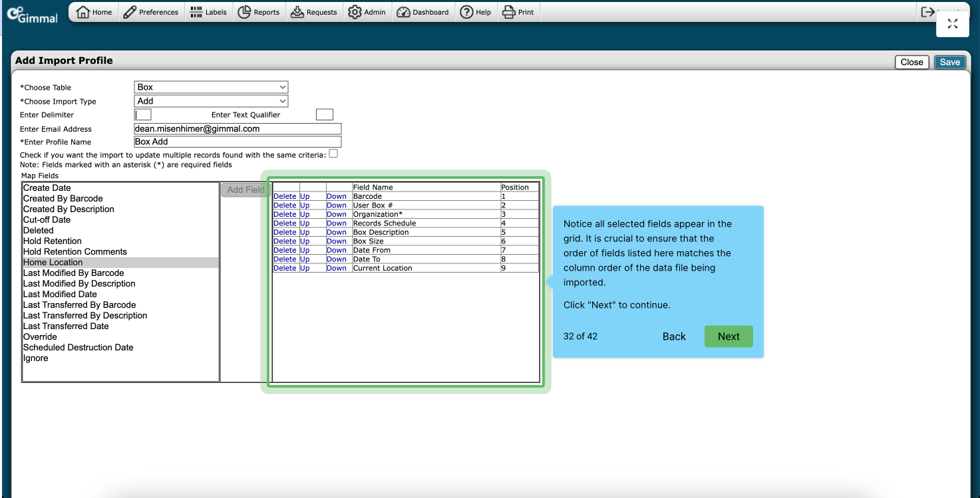Open Preferences pencil icon
The width and height of the screenshot is (980, 498).
click(x=130, y=12)
